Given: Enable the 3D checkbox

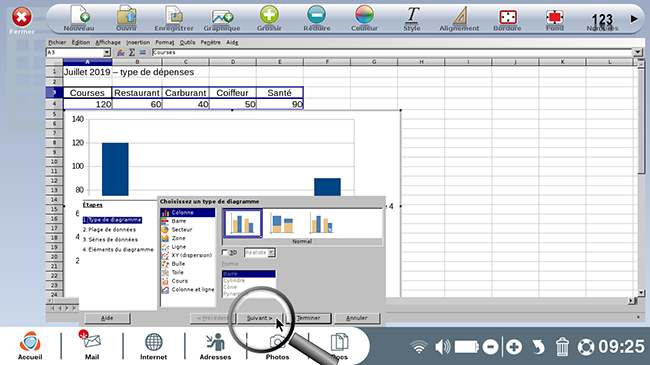Looking at the screenshot, I should pyautogui.click(x=225, y=252).
